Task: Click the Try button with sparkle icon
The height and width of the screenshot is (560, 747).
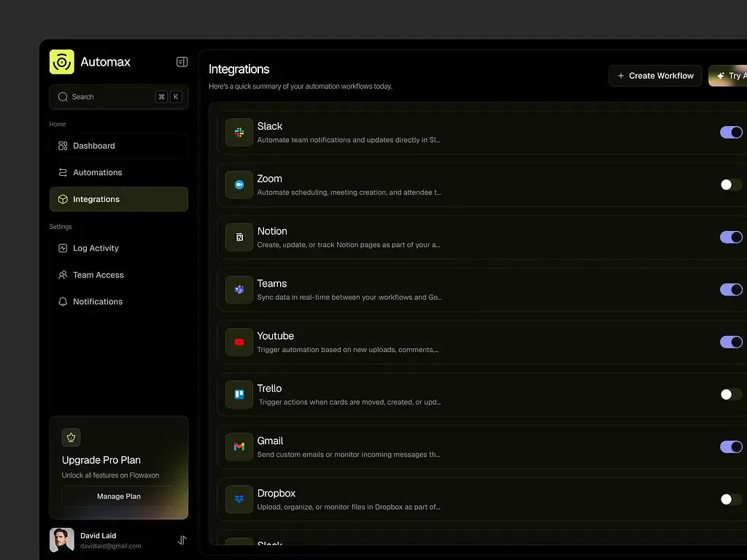Action: coord(728,76)
